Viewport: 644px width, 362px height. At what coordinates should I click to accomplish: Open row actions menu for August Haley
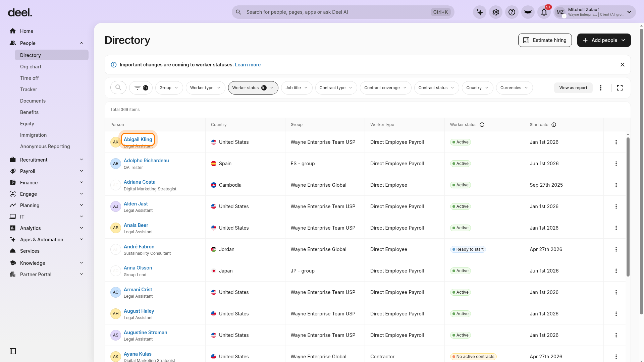(x=616, y=314)
